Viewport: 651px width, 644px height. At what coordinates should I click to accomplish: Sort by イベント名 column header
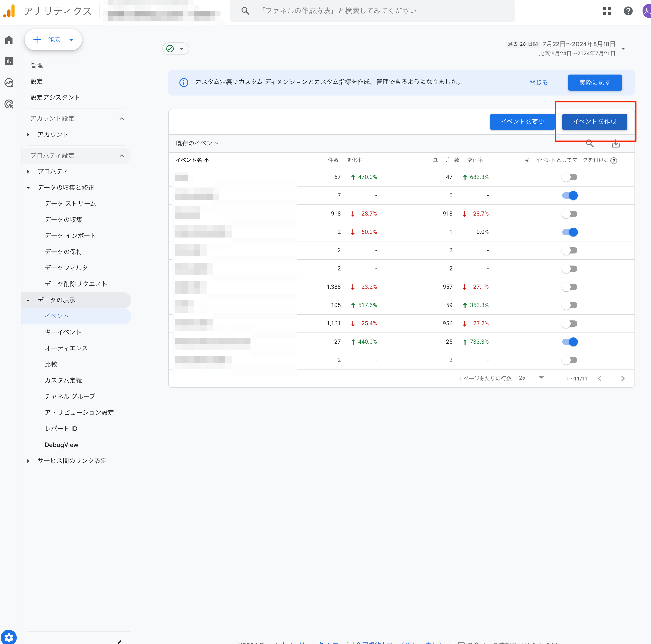192,160
